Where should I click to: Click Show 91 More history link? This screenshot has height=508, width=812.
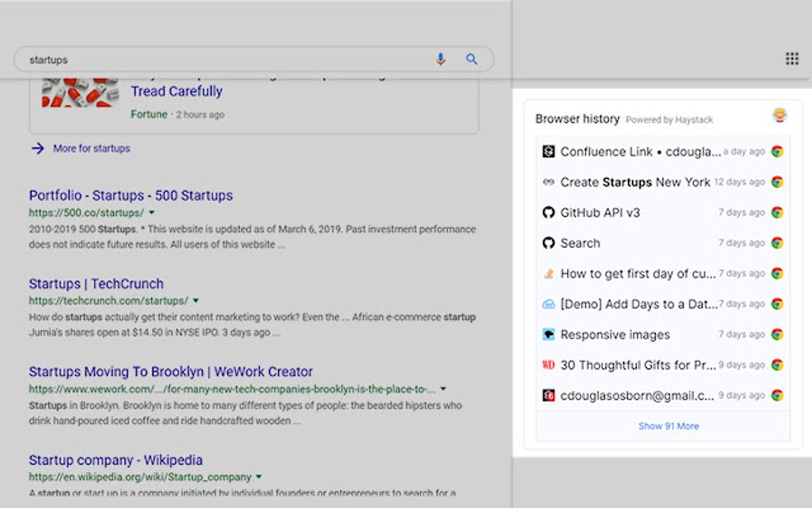pyautogui.click(x=669, y=426)
